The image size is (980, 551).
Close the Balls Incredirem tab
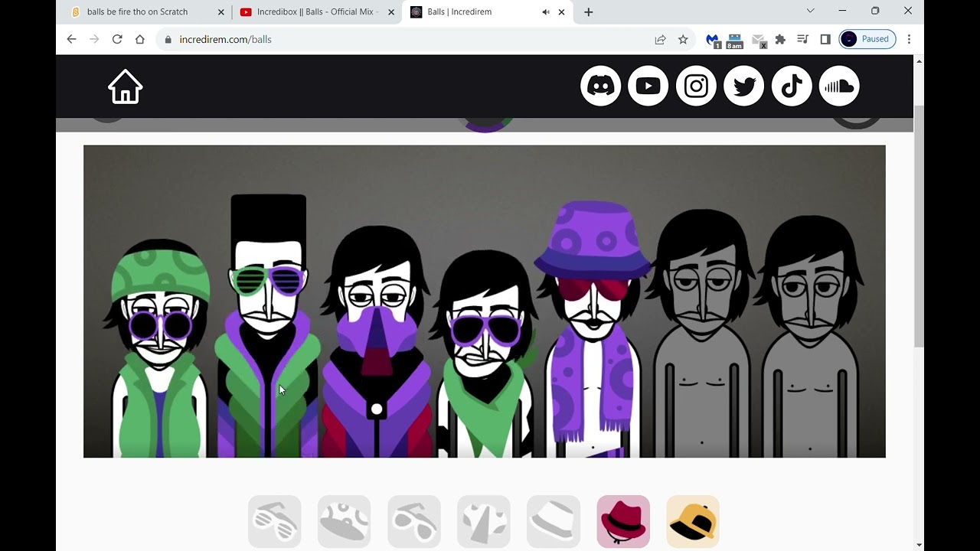pos(561,12)
